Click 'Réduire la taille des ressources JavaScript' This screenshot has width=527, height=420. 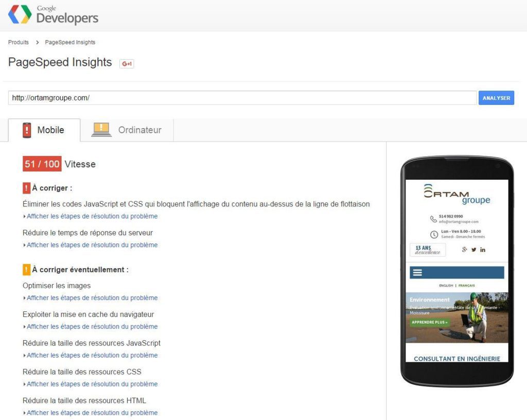tap(92, 343)
